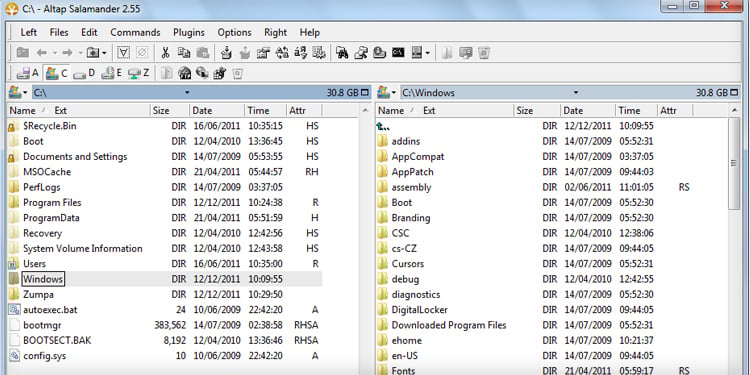This screenshot has width=750, height=375.
Task: Select the Zumpa folder in left panel
Action: click(x=38, y=294)
